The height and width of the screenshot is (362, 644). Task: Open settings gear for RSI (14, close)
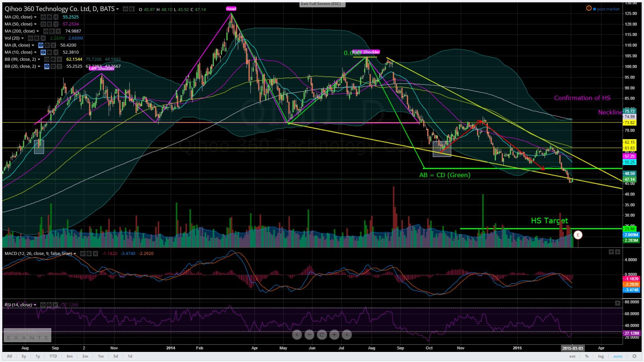tap(49, 305)
